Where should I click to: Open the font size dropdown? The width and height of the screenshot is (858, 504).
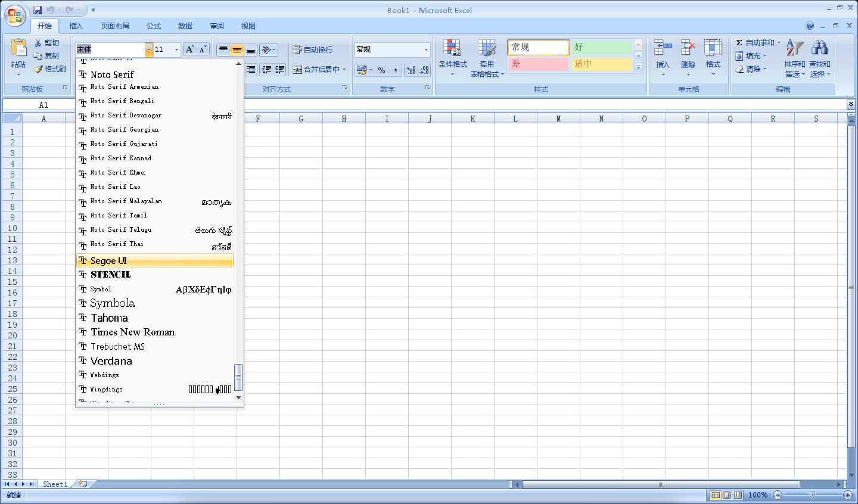click(176, 49)
